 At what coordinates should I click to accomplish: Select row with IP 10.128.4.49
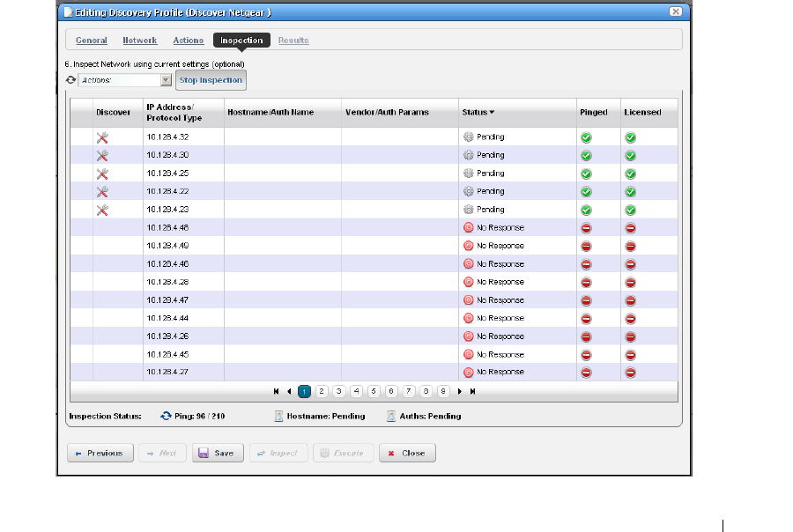374,246
